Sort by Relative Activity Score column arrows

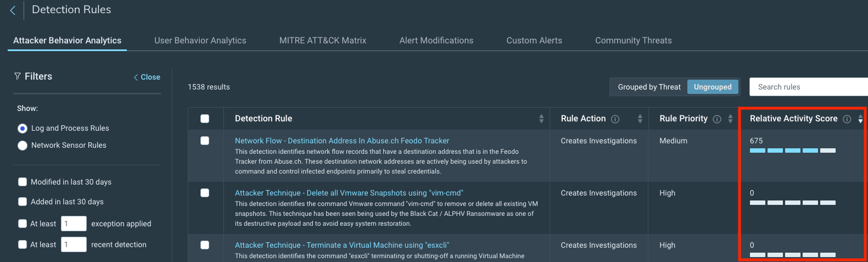(860, 119)
